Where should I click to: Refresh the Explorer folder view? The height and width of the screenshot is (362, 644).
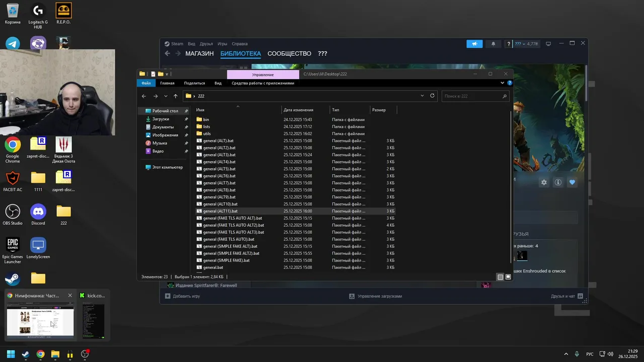point(432,96)
